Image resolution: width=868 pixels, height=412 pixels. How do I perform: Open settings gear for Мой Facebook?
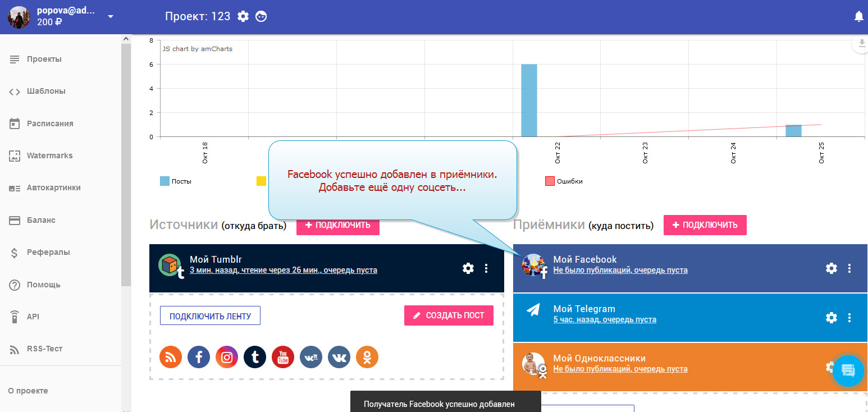pyautogui.click(x=832, y=268)
